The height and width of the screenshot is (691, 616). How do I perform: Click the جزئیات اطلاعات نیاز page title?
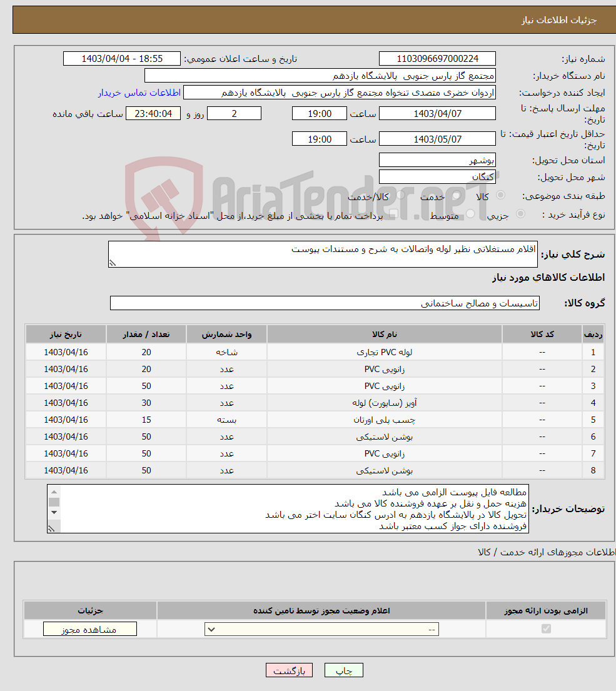[x=558, y=20]
